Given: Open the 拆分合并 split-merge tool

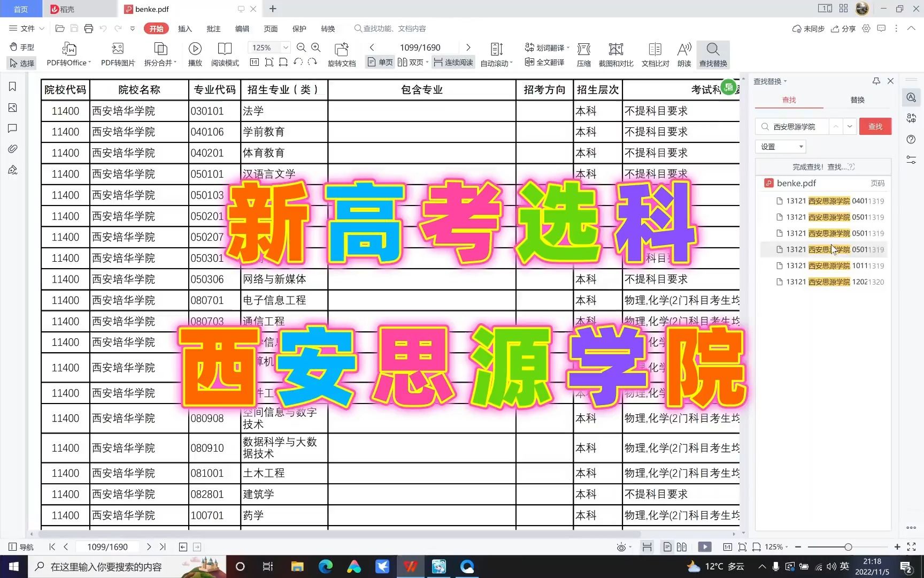Looking at the screenshot, I should 160,55.
